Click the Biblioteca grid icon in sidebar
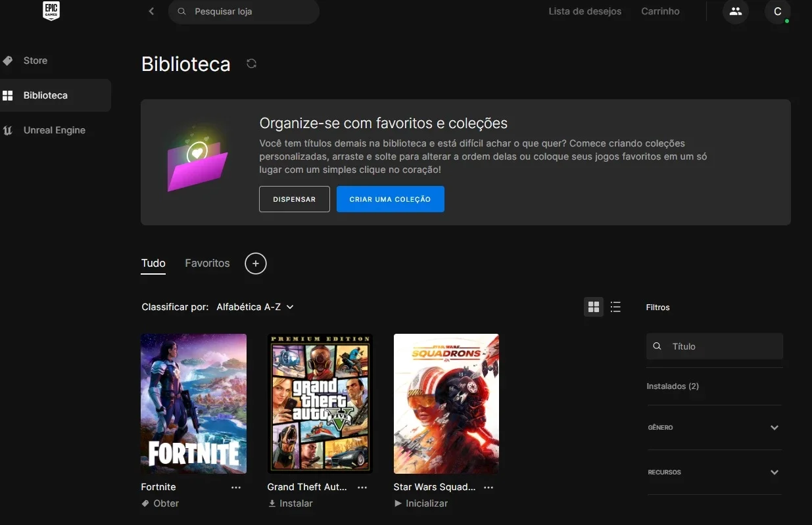812x525 pixels. [x=8, y=95]
